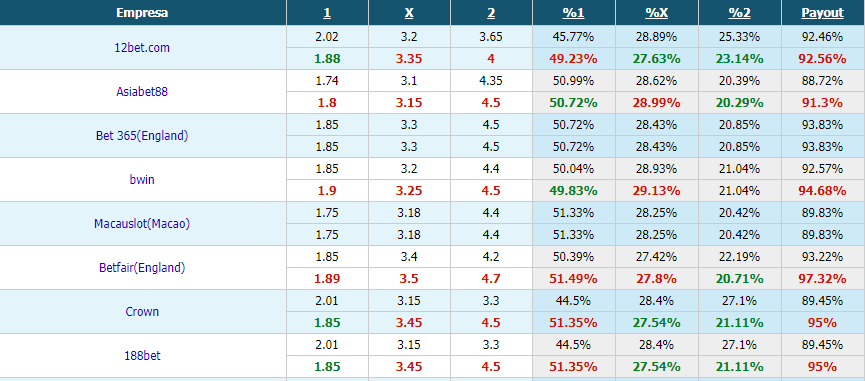865x381 pixels.
Task: Sort by the 'X' column header
Action: [x=409, y=13]
